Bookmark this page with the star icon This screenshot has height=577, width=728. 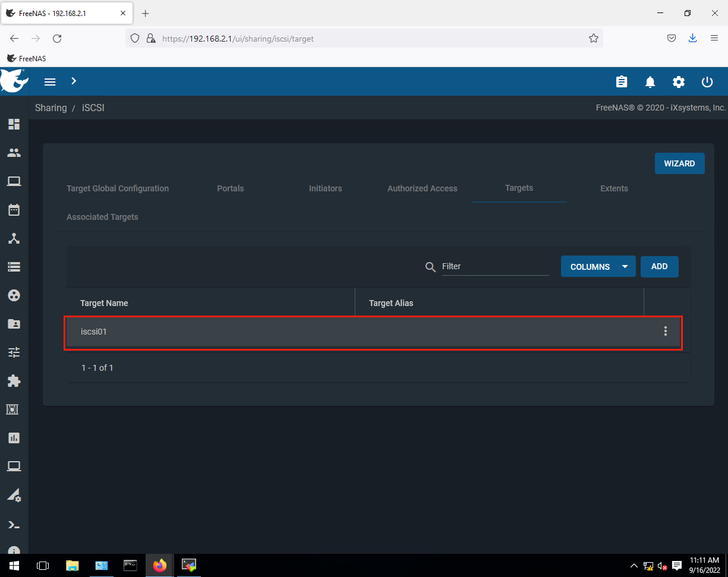pos(593,38)
